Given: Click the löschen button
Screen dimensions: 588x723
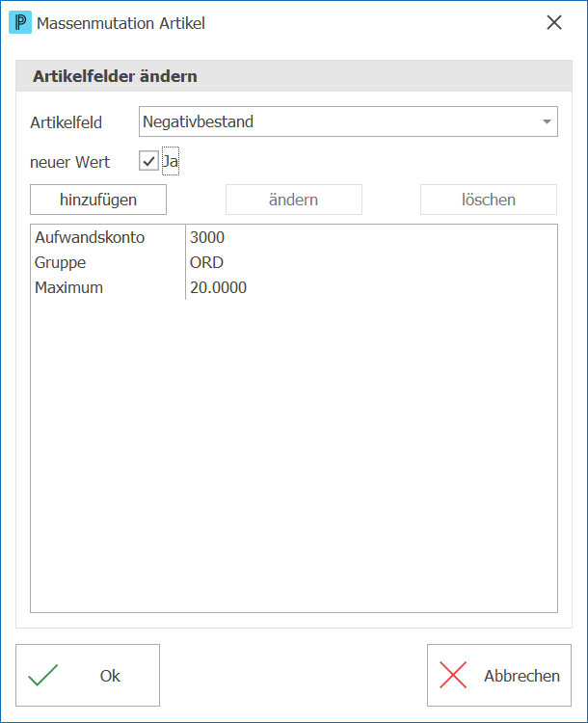Looking at the screenshot, I should [x=489, y=200].
